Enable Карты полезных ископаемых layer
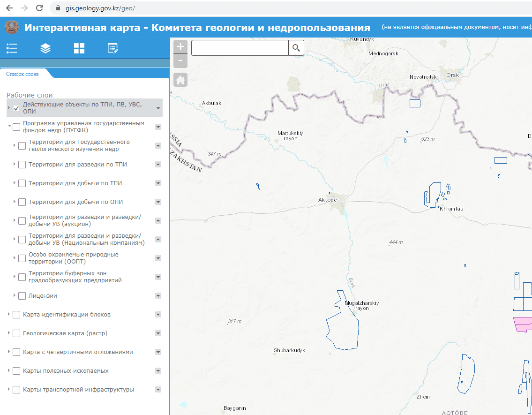Screen dimensions: 532x415 click(x=16, y=371)
